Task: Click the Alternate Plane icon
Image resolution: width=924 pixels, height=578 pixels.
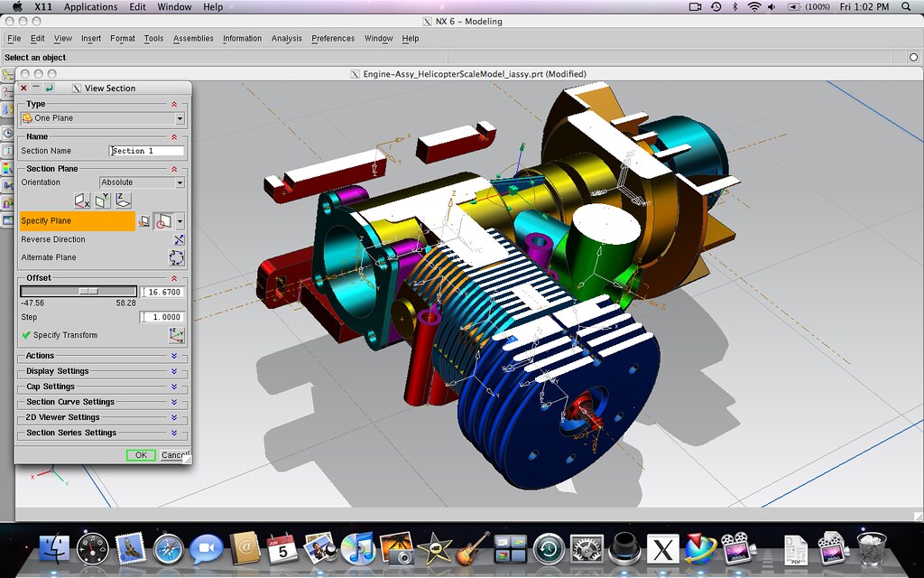Action: coord(176,257)
